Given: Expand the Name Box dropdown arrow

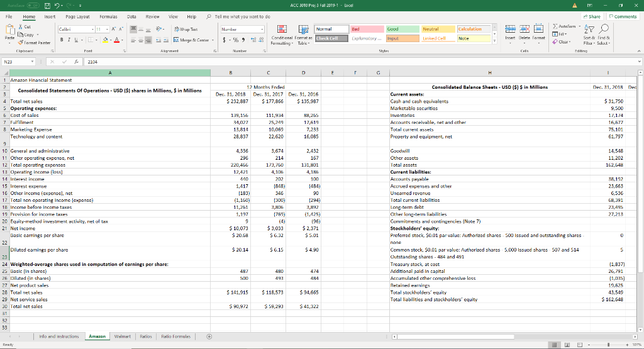Looking at the screenshot, I should (33, 62).
